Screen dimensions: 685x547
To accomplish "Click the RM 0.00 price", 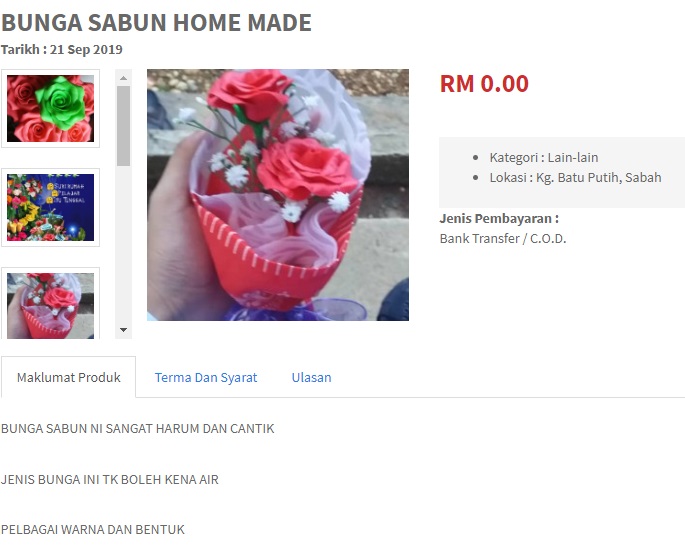I will pos(484,83).
